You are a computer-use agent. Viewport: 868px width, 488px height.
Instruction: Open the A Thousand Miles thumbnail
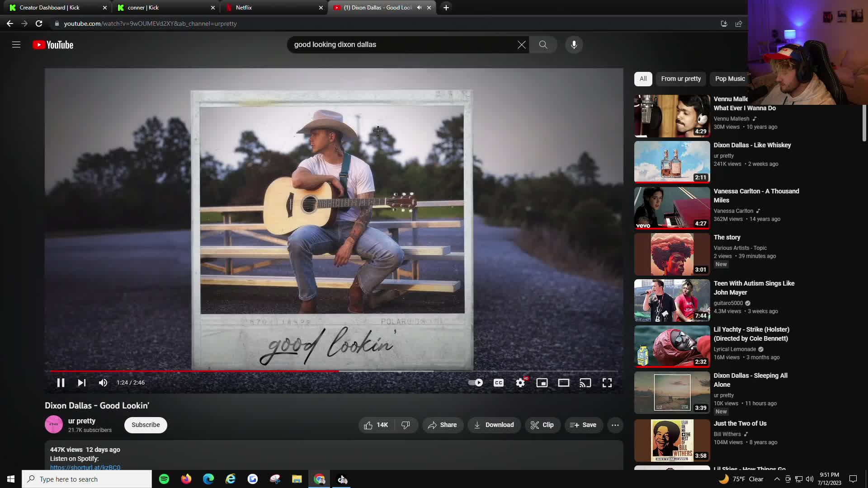pos(672,208)
